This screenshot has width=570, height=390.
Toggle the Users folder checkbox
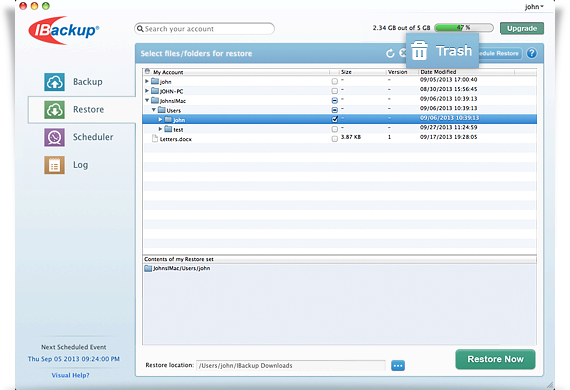pyautogui.click(x=334, y=110)
